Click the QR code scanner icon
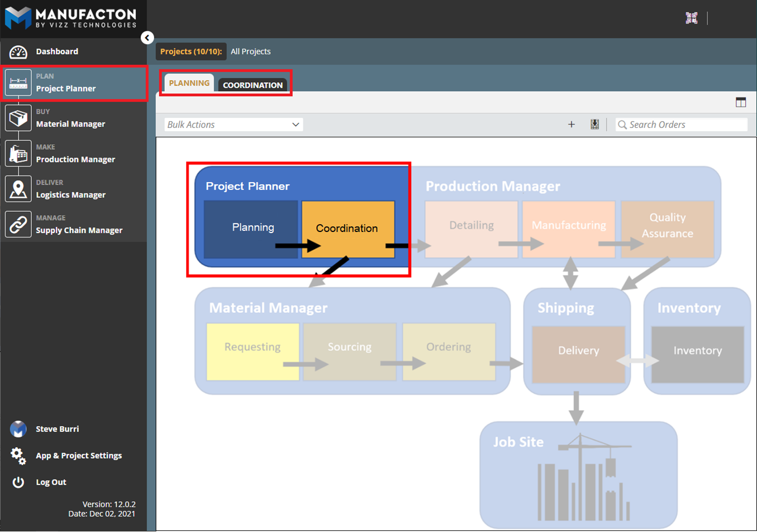 tap(692, 18)
